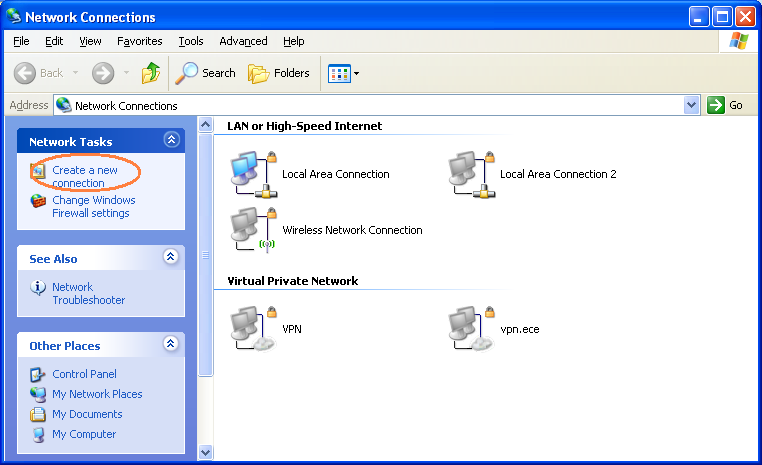Image resolution: width=762 pixels, height=465 pixels.
Task: Go up one folder level
Action: point(151,73)
